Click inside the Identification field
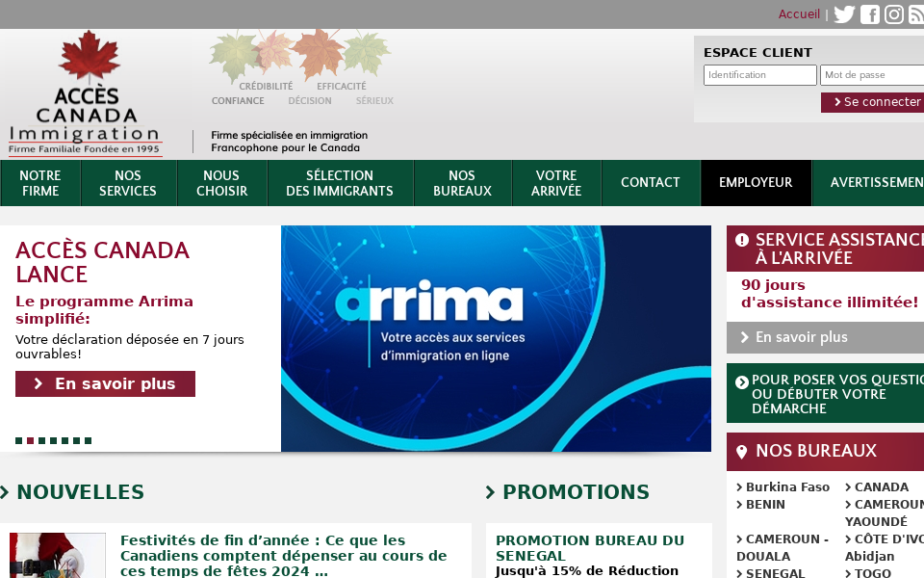 coord(760,74)
